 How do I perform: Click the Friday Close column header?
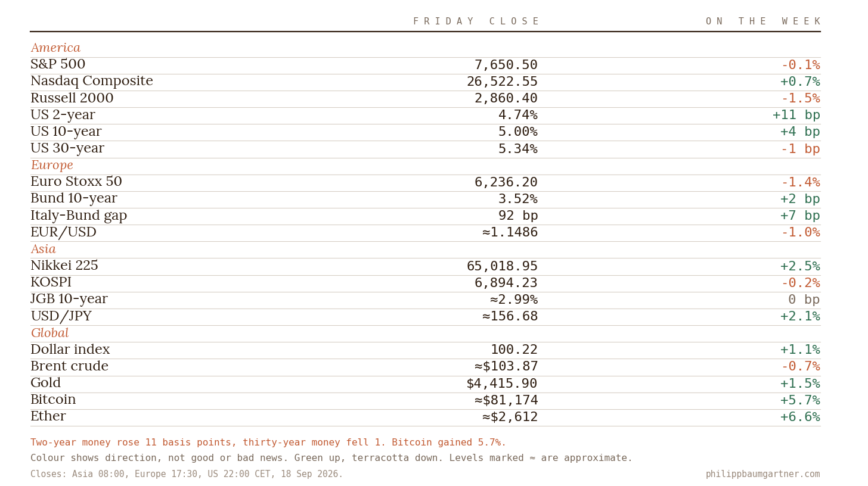click(x=476, y=21)
